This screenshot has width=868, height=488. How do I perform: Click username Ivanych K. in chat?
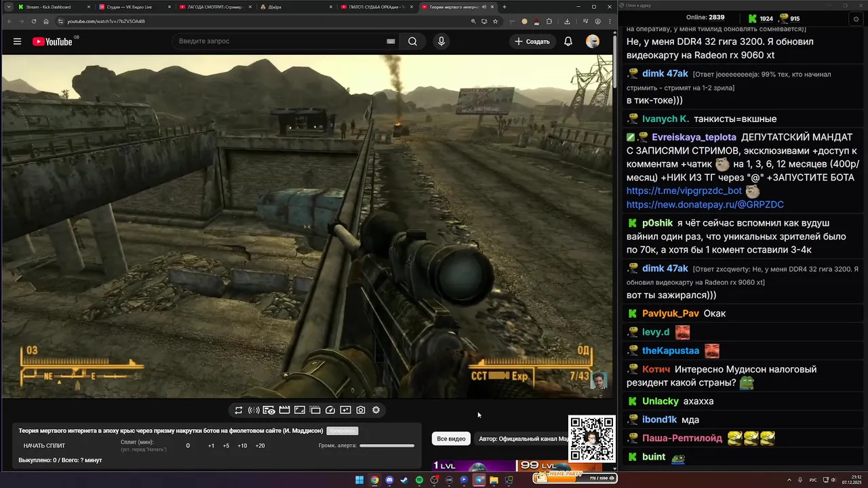tap(665, 119)
